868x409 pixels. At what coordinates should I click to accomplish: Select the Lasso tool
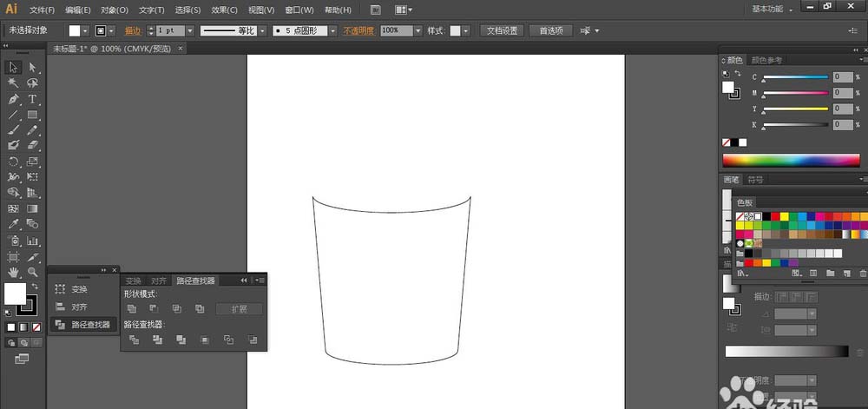33,83
